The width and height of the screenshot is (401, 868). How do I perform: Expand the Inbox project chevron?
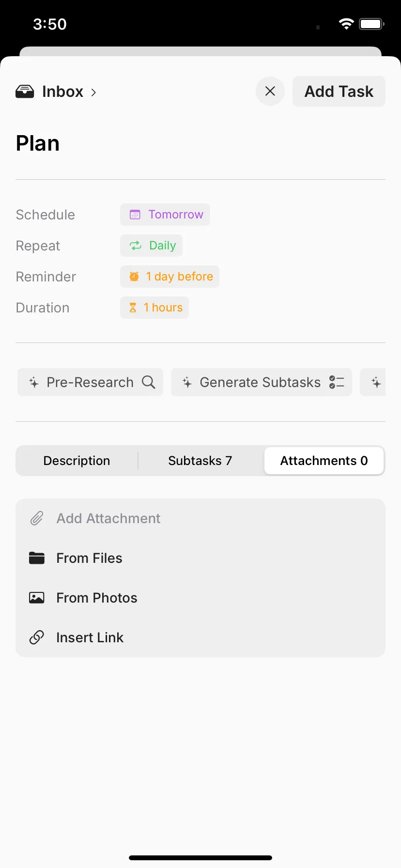click(93, 92)
